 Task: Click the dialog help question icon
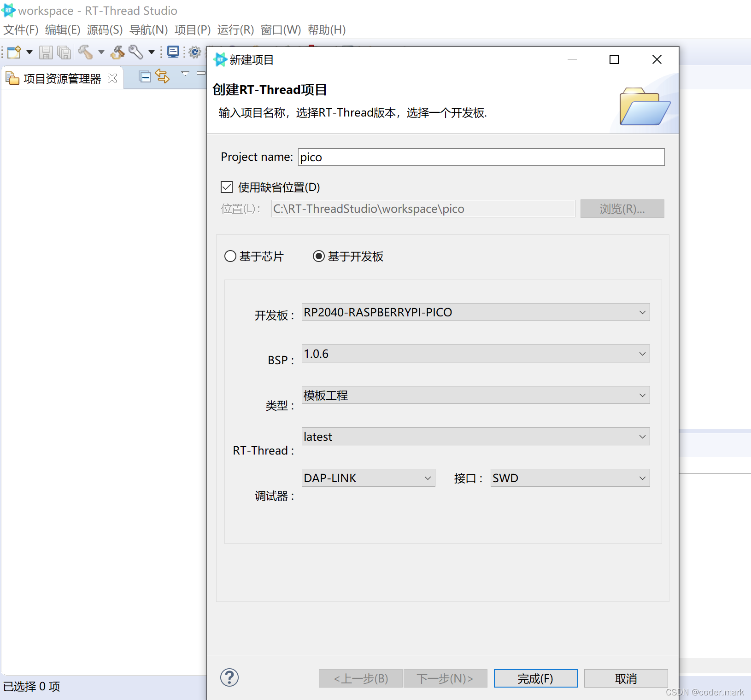click(x=229, y=677)
